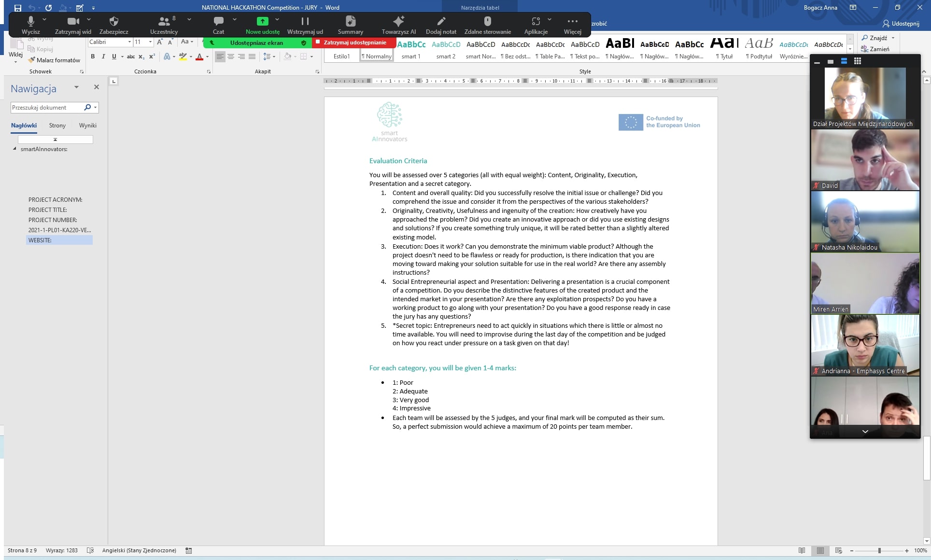
Task: Expand video options arrow next to Zatrzymaj wid
Action: [89, 20]
